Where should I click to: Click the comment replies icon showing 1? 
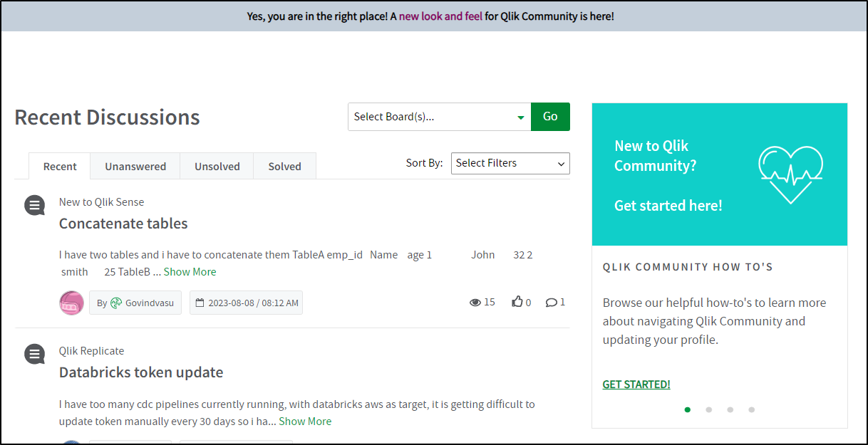(552, 303)
